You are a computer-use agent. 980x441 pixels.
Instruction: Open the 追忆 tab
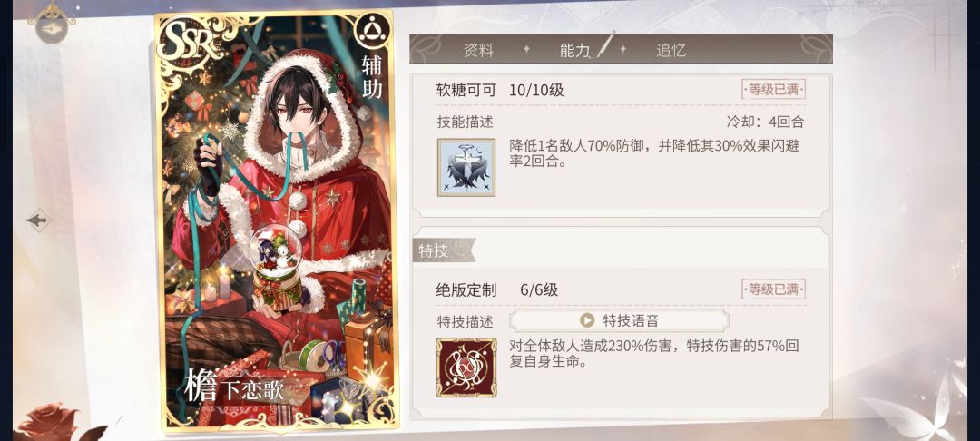671,50
